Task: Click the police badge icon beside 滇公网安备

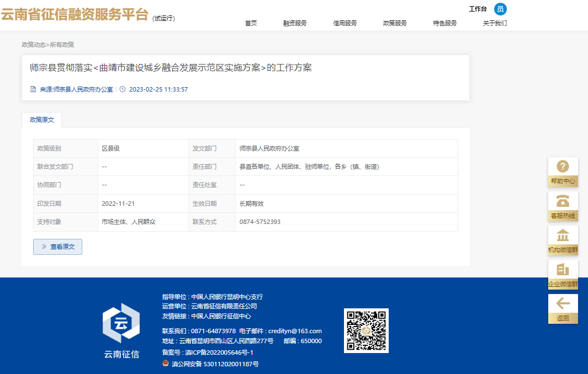Action: tap(166, 364)
